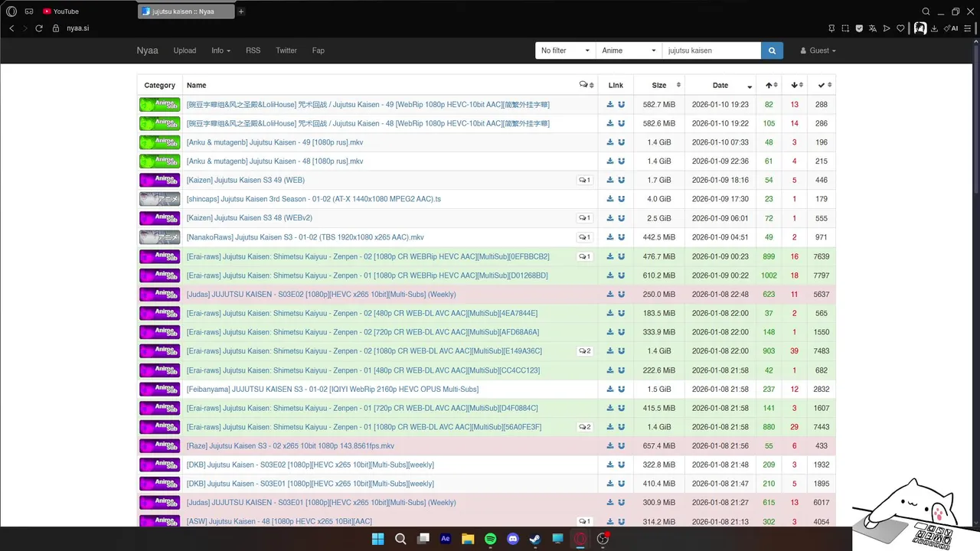
Task: Click size 657.4 MiB cell
Action: pos(659,446)
